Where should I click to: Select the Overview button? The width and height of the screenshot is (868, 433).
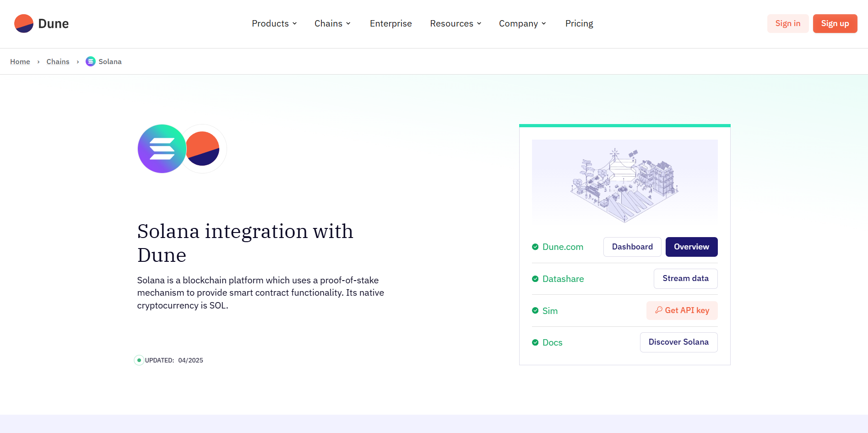691,247
